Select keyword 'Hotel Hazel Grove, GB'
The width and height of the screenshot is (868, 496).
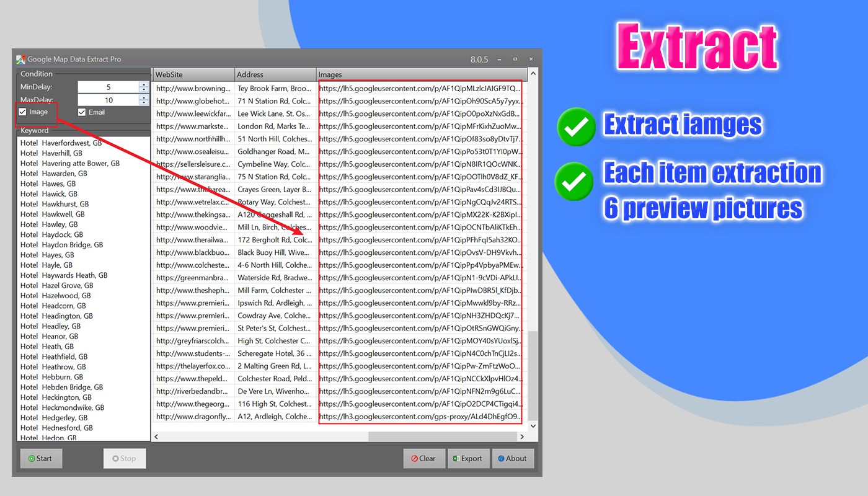(x=57, y=285)
